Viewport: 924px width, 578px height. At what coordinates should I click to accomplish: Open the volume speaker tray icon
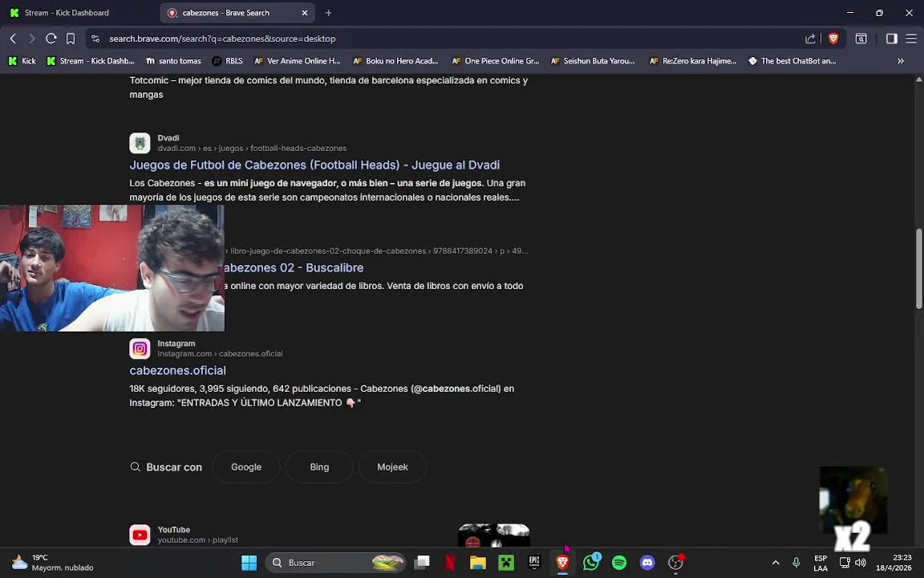[861, 563]
